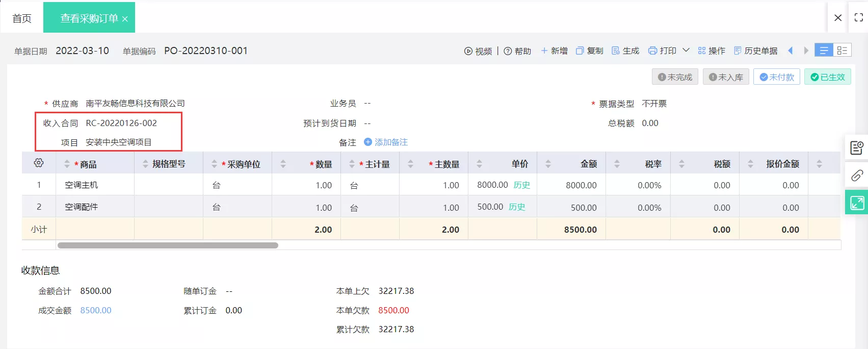Click the green expand sidebar icon
This screenshot has width=868, height=349.
point(857,203)
